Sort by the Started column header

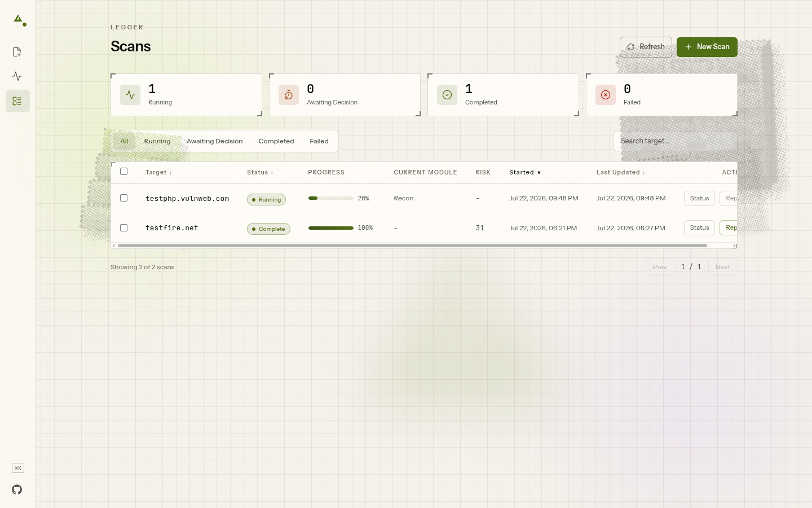click(525, 173)
